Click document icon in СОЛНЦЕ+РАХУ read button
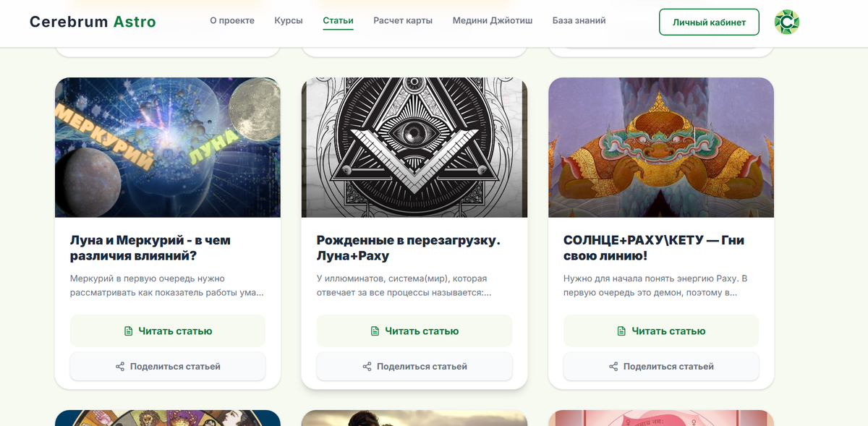This screenshot has width=868, height=426. tap(622, 331)
